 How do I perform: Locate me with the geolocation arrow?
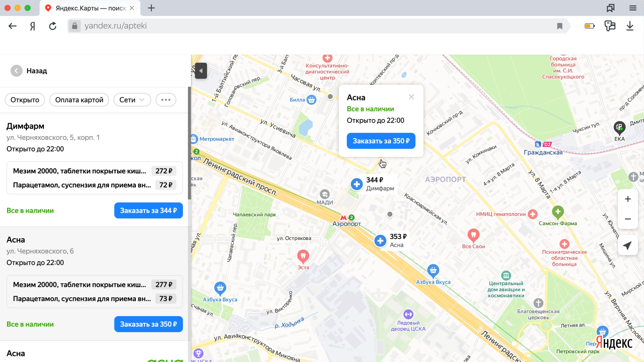(628, 245)
